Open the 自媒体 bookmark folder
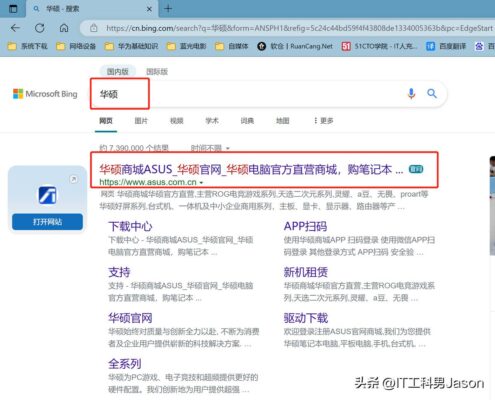This screenshot has height=400, width=495. (232, 46)
